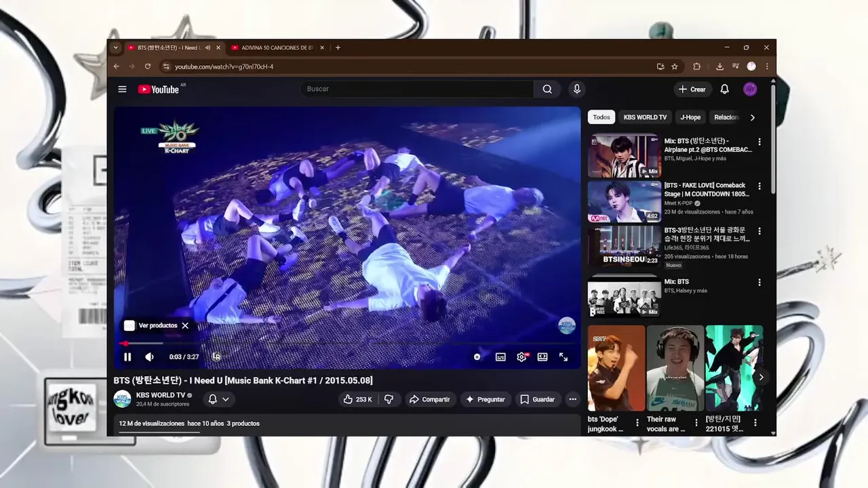
Task: Toggle subtitles in the player
Action: pos(500,357)
